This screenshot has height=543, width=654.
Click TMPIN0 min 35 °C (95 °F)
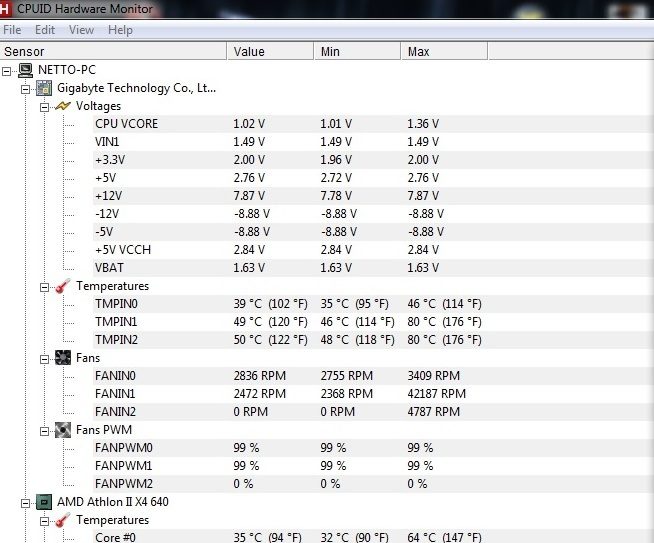[354, 304]
